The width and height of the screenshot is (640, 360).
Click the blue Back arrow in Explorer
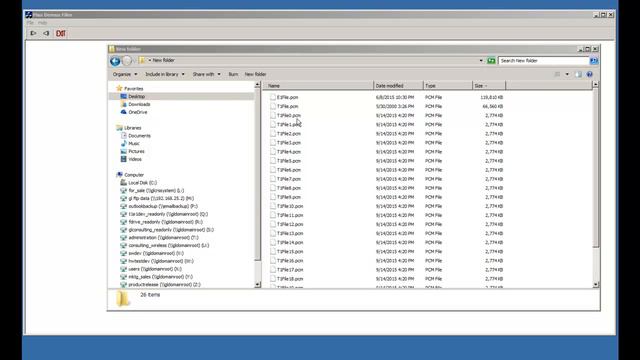point(115,61)
